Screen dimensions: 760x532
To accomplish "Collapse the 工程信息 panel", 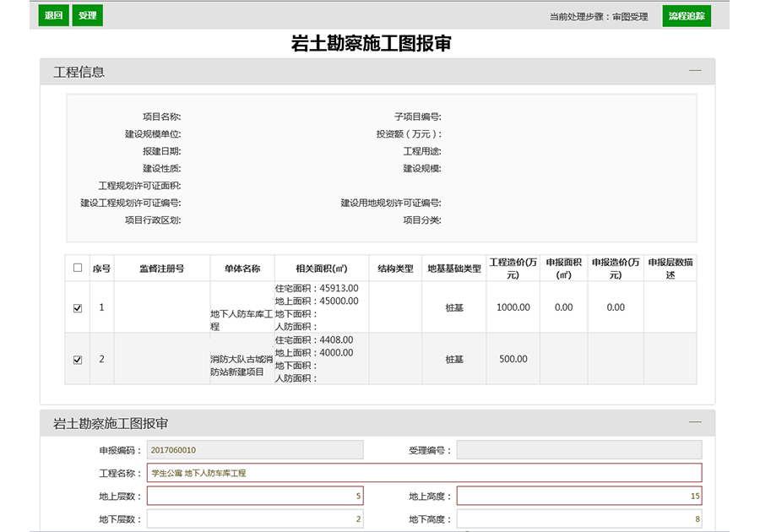I will coord(695,71).
